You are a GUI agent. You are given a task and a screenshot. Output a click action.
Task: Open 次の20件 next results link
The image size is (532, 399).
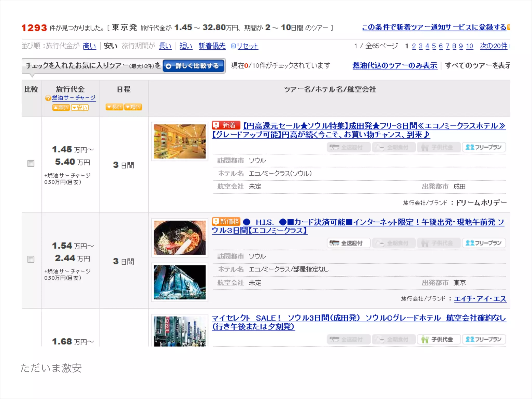493,46
